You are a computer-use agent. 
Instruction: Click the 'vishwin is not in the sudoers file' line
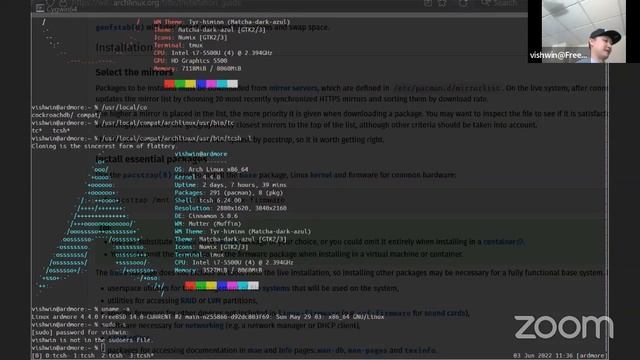point(91,340)
